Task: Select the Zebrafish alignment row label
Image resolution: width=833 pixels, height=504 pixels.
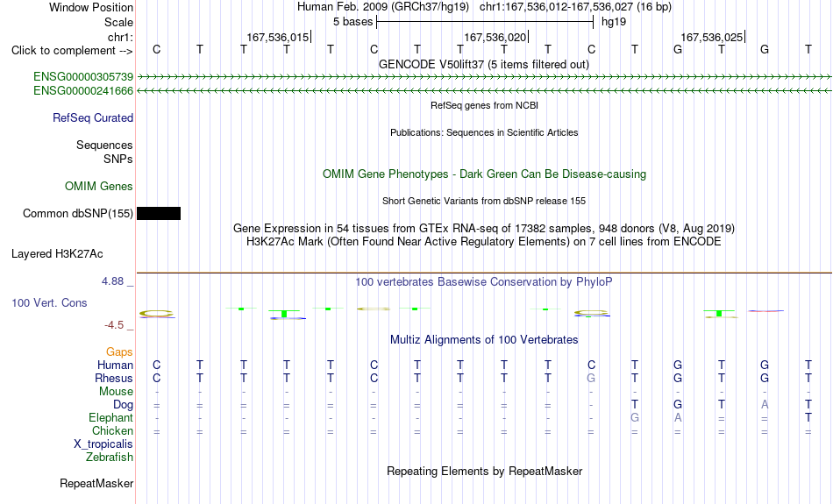Action: coord(110,458)
